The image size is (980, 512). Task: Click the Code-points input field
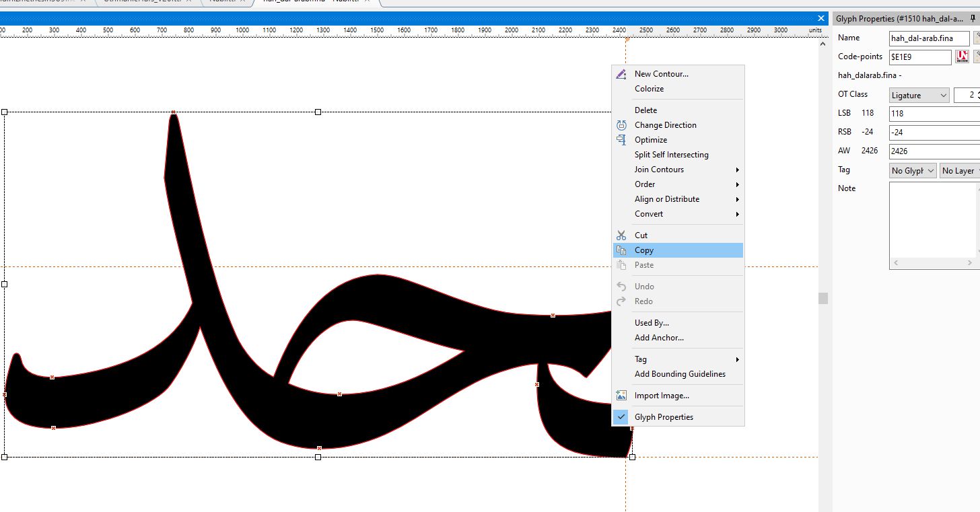[x=920, y=57]
